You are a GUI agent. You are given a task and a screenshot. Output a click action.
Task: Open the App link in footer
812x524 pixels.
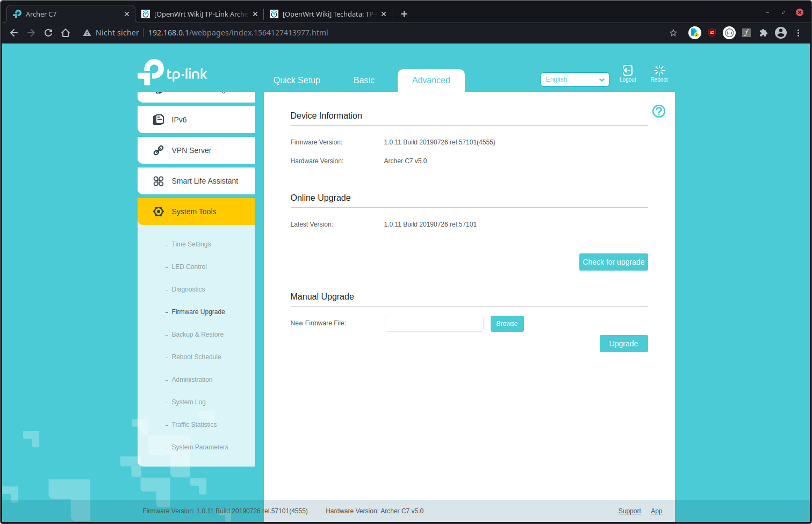pyautogui.click(x=656, y=511)
